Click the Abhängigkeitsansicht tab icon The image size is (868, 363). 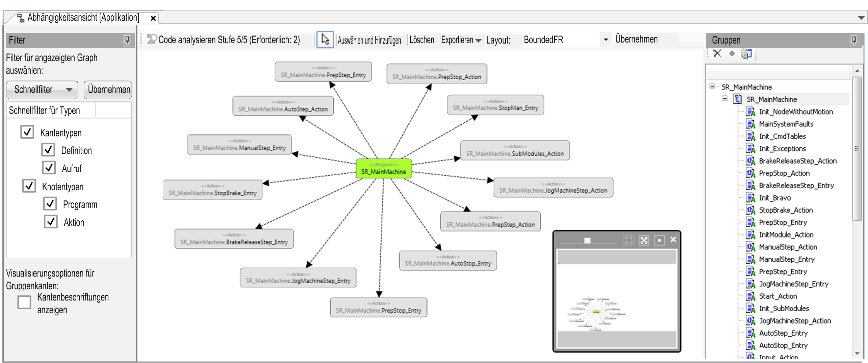21,18
